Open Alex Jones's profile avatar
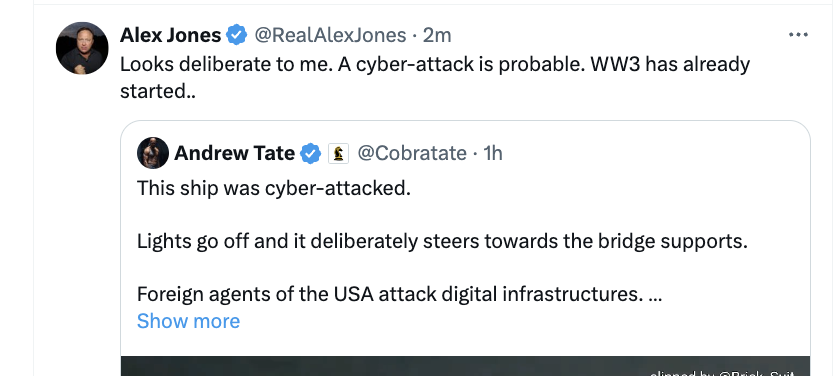 coord(82,48)
